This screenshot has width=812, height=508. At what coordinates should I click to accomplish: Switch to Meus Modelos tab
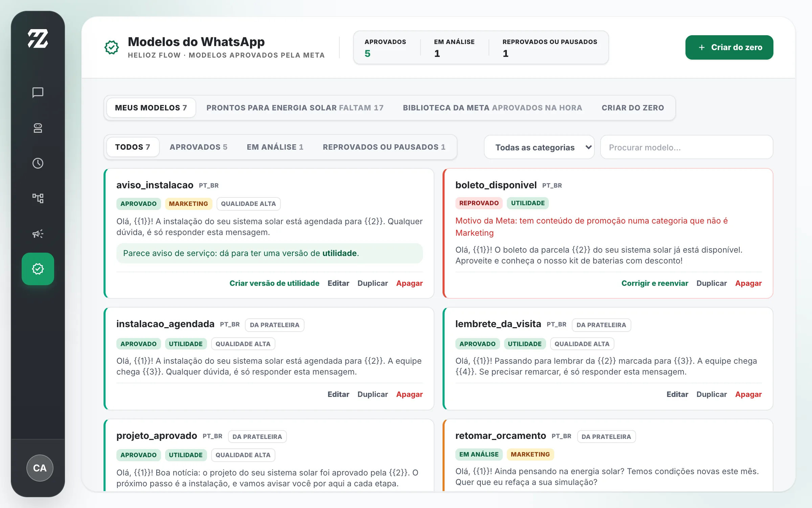(x=151, y=108)
